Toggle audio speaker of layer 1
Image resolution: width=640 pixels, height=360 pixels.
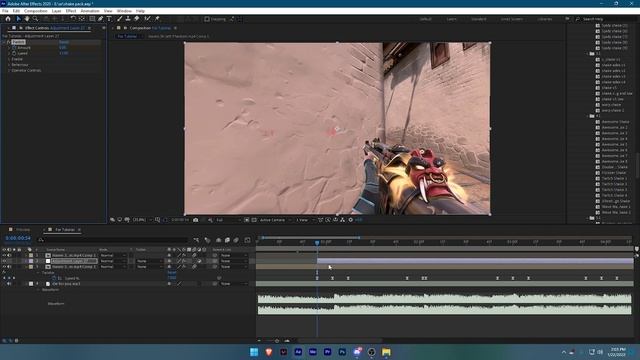(9, 255)
